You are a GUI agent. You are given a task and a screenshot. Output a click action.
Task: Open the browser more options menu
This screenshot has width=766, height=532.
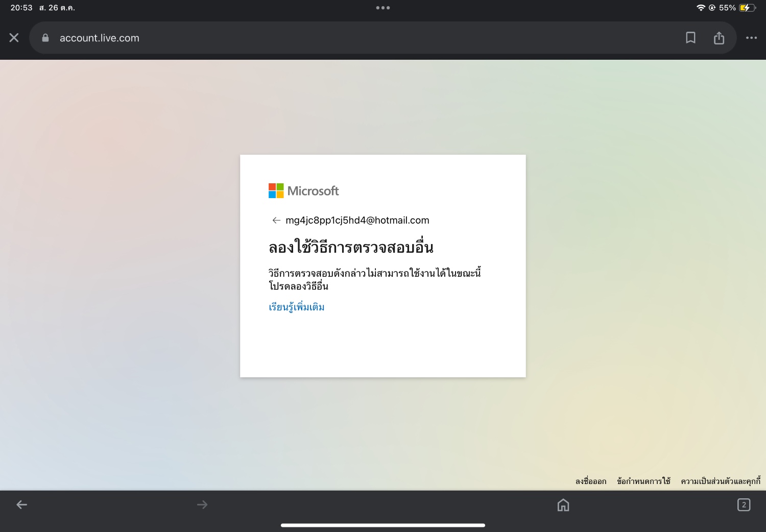[x=751, y=38]
